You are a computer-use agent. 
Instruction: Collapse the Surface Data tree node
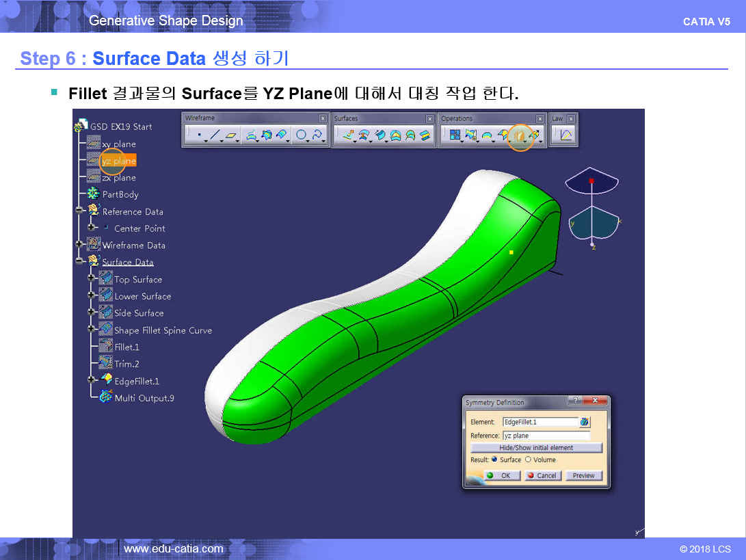(80, 262)
